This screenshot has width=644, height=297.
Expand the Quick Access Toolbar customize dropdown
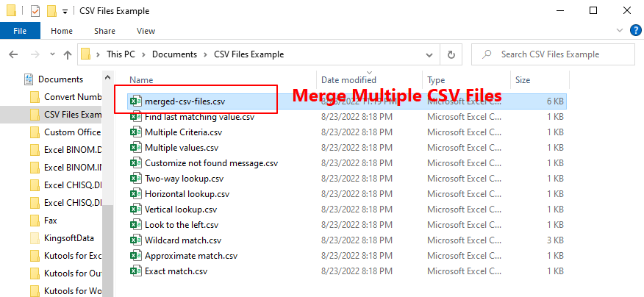[65, 12]
